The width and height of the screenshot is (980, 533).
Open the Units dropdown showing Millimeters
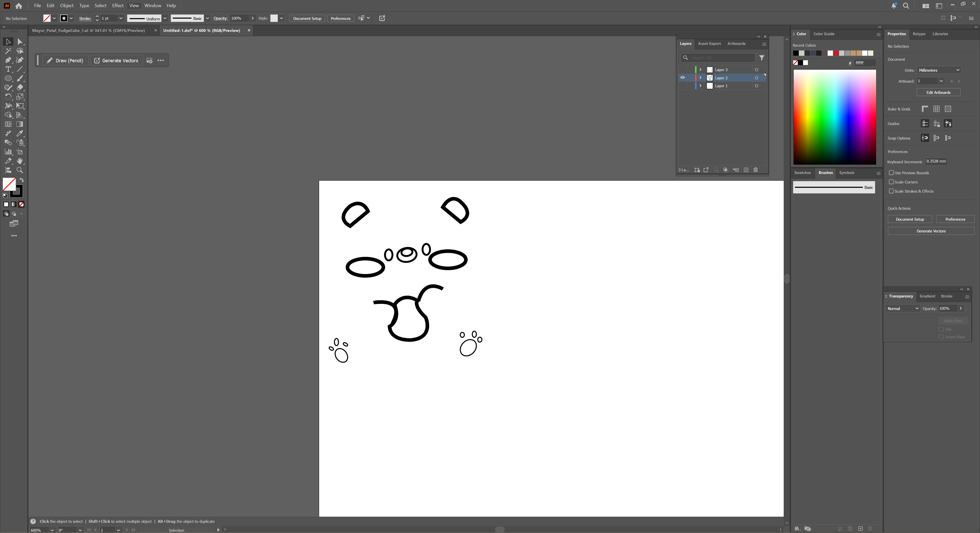(x=939, y=70)
